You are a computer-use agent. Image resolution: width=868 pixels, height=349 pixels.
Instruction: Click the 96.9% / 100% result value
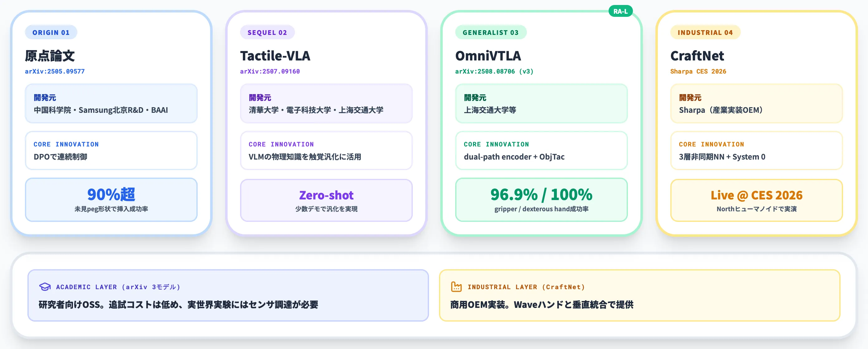tap(541, 194)
